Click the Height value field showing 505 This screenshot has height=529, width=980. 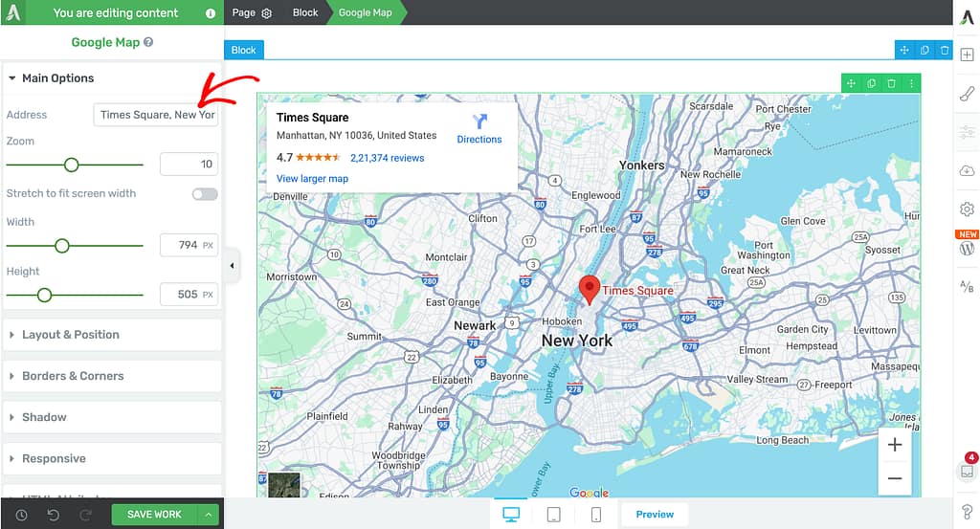point(189,295)
